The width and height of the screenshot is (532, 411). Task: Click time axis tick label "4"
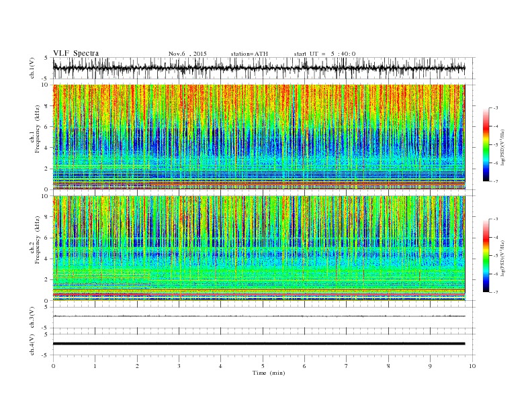click(220, 366)
